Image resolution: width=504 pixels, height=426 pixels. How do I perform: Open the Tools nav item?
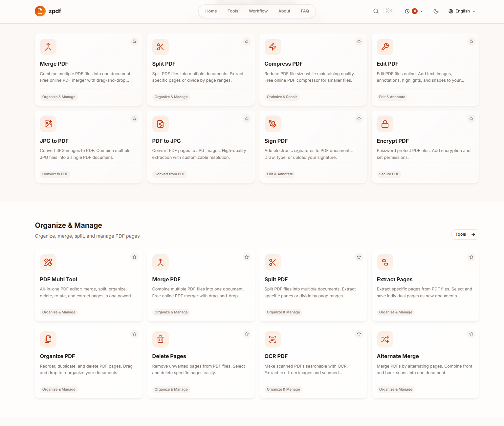[233, 11]
